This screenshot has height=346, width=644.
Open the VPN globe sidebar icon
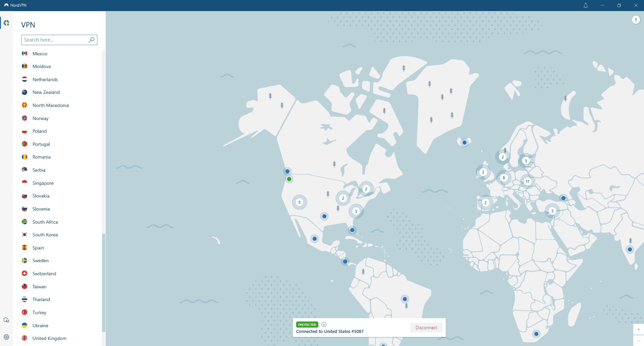click(6, 23)
